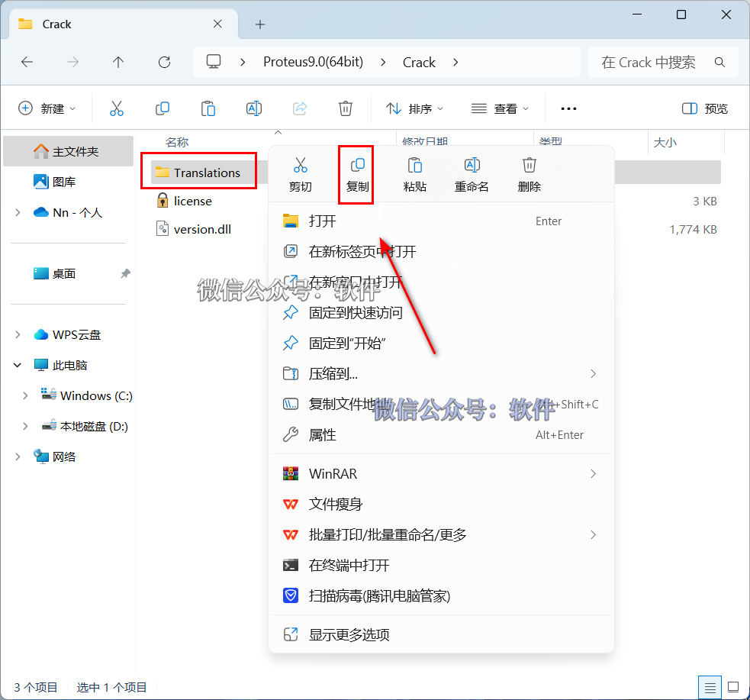Open a new tab with plus

259,24
